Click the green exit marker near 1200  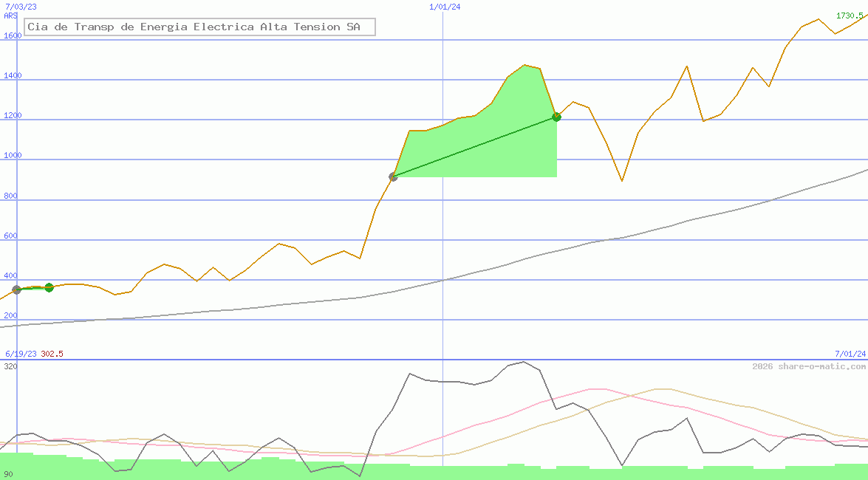tap(556, 117)
